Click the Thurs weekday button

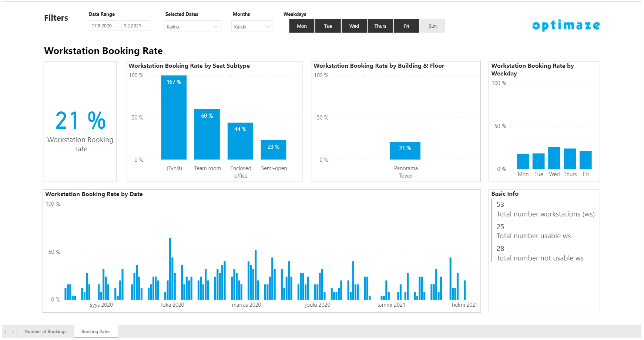[380, 26]
